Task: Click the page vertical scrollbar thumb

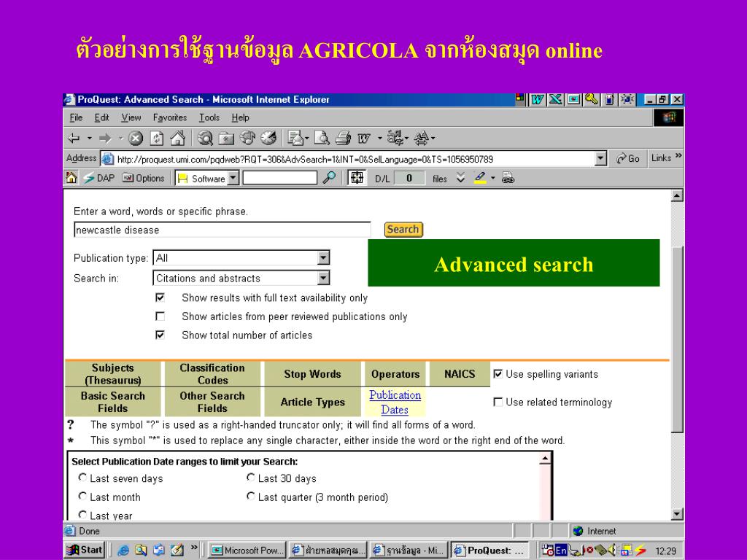Action: [x=677, y=339]
